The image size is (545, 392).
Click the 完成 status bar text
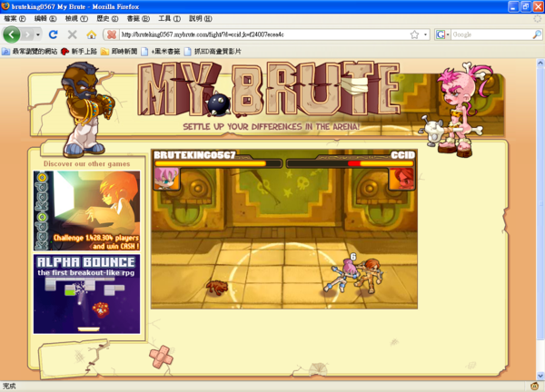click(x=9, y=386)
